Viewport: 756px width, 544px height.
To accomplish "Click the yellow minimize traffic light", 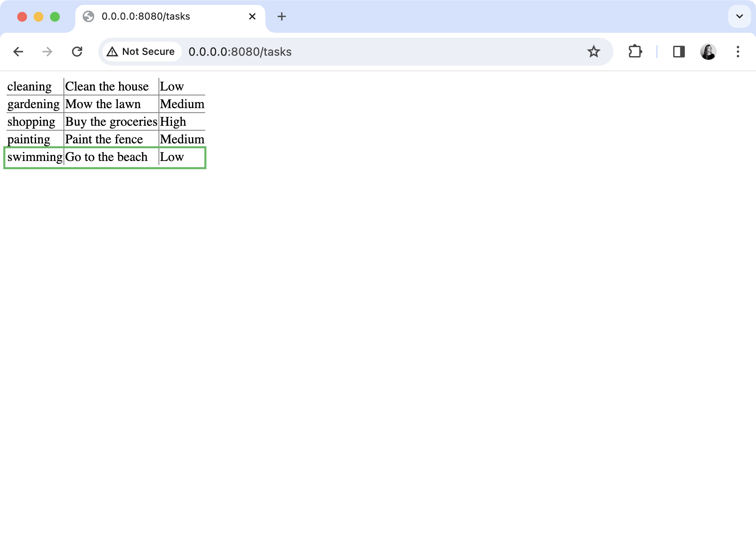I will [38, 16].
